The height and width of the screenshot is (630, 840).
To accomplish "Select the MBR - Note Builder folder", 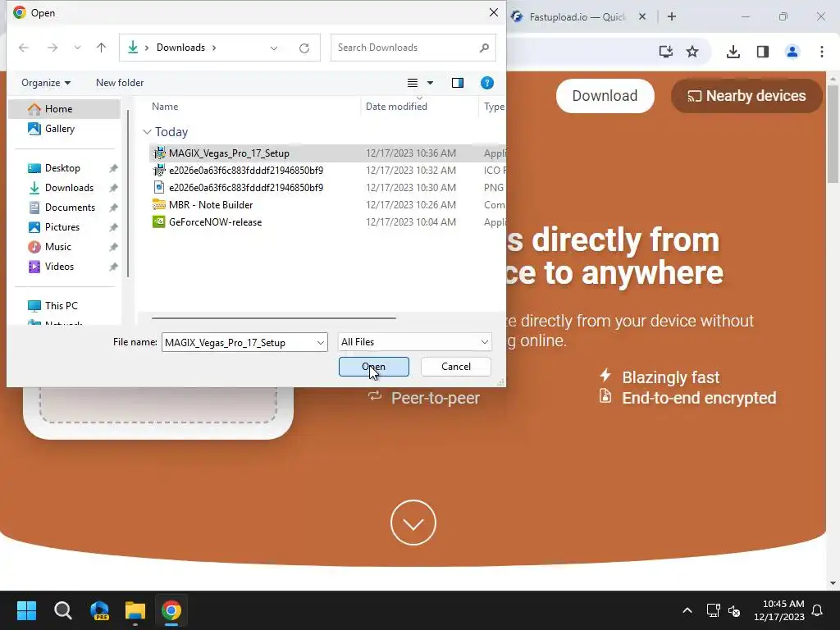I will [326, 204].
